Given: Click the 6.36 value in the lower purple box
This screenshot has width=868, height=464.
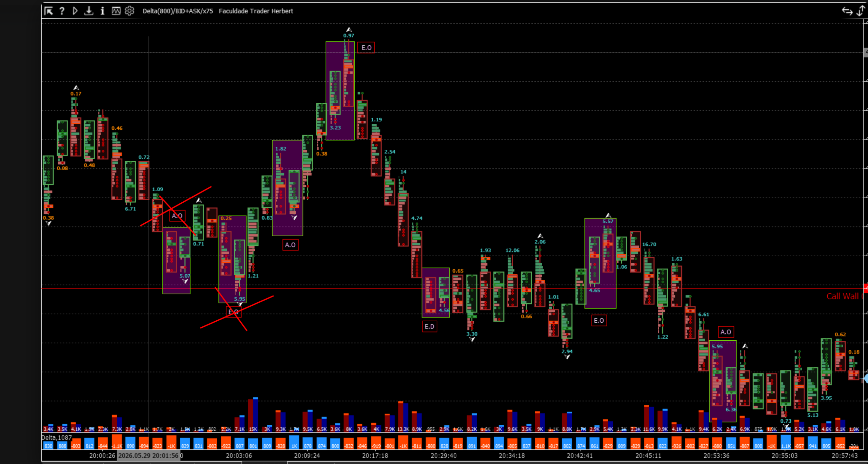Looking at the screenshot, I should coord(731,409).
